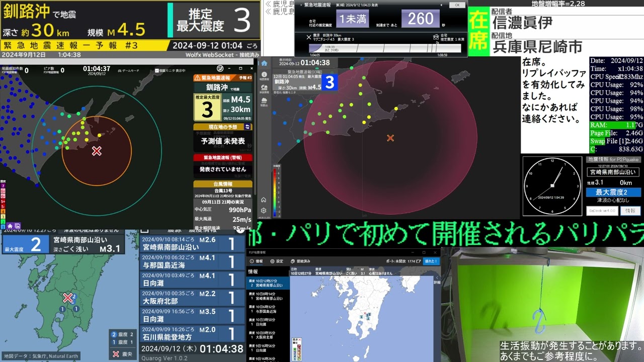Expand the 詳細 side panel chevron
This screenshot has width=644, height=362.
(x=437, y=278)
